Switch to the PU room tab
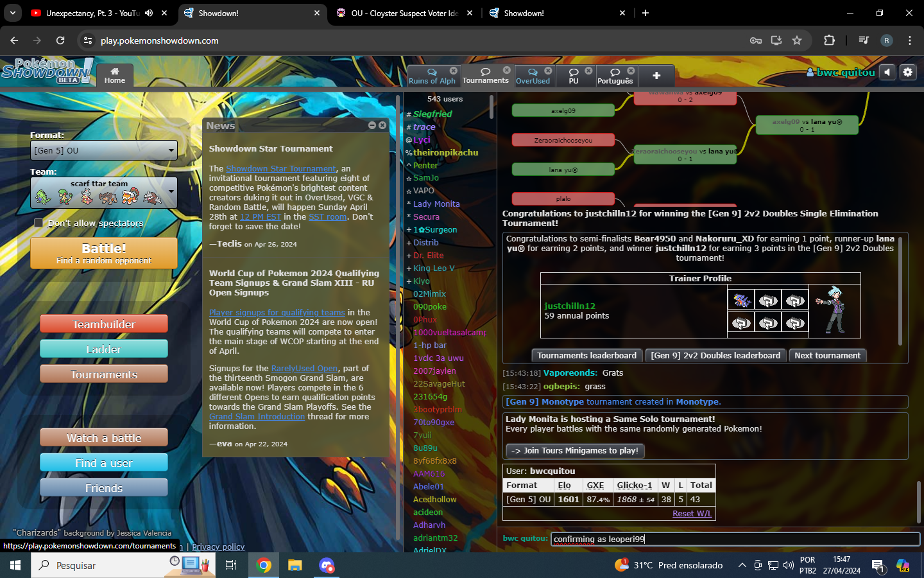Image resolution: width=924 pixels, height=578 pixels. (574, 76)
